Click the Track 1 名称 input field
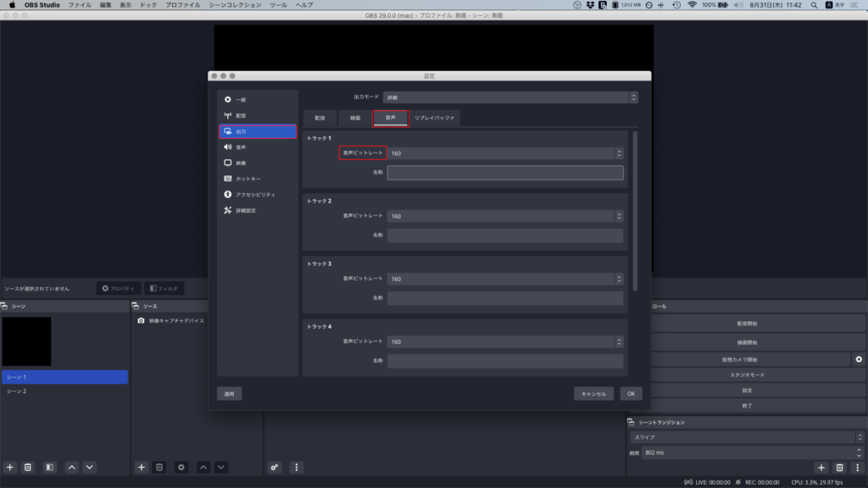868x488 pixels. (505, 173)
